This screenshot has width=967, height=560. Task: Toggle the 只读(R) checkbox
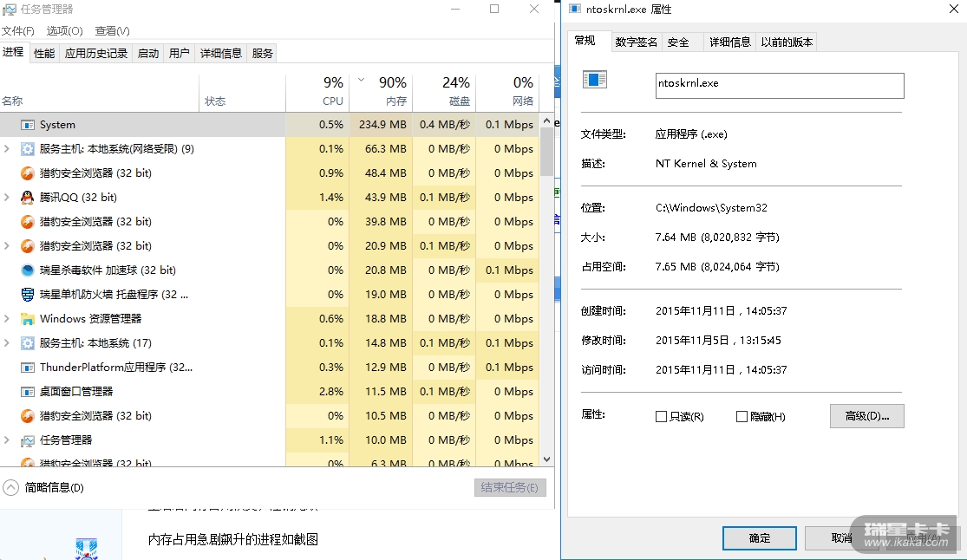661,417
